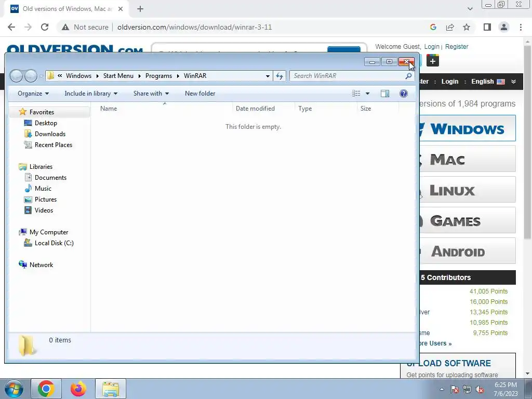
Task: Open Recent Places in the navigation pane
Action: (54, 144)
